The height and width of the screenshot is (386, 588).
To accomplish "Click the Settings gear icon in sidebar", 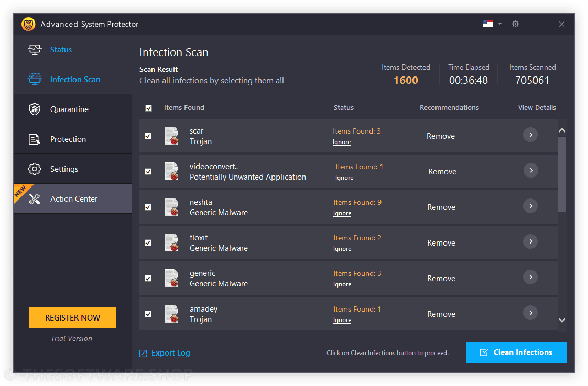I will (35, 169).
